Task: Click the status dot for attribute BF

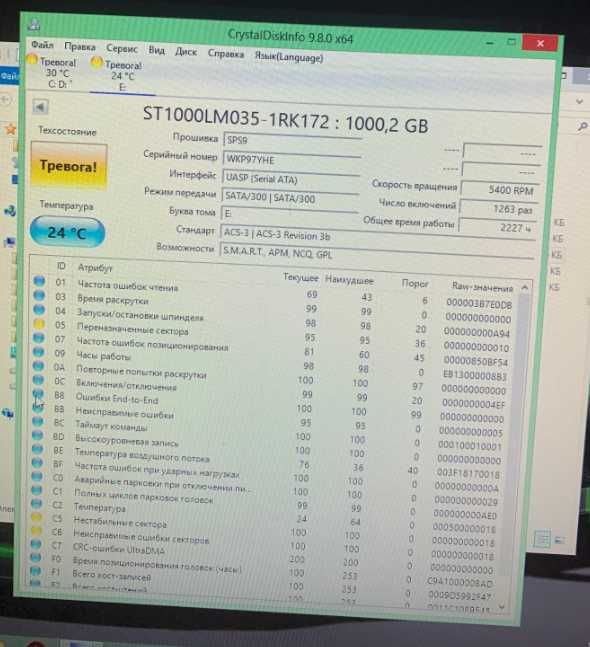Action: [37, 463]
